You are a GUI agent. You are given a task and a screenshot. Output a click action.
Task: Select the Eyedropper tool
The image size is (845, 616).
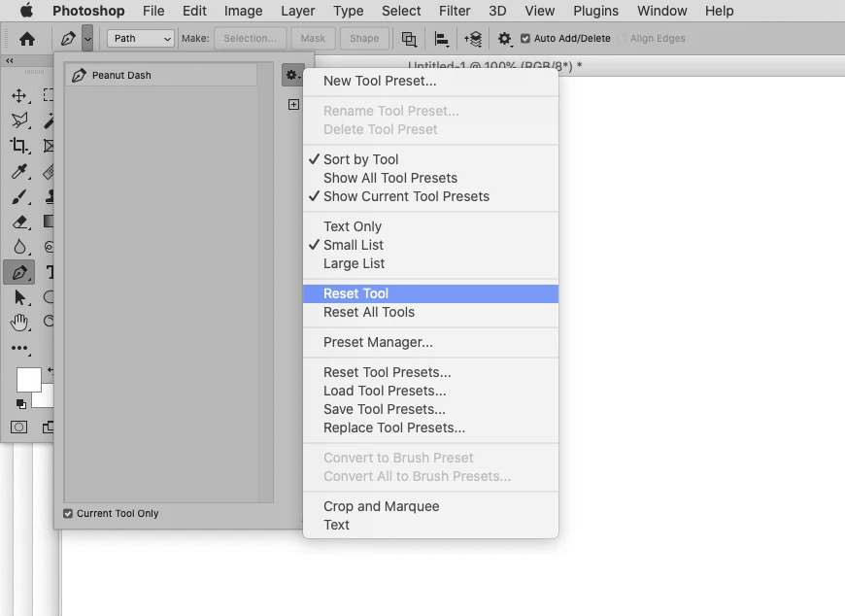(19, 171)
